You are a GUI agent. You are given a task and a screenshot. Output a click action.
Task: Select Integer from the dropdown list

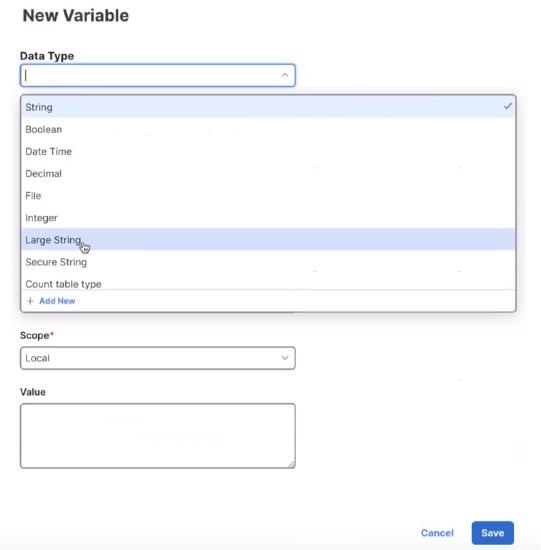point(268,218)
